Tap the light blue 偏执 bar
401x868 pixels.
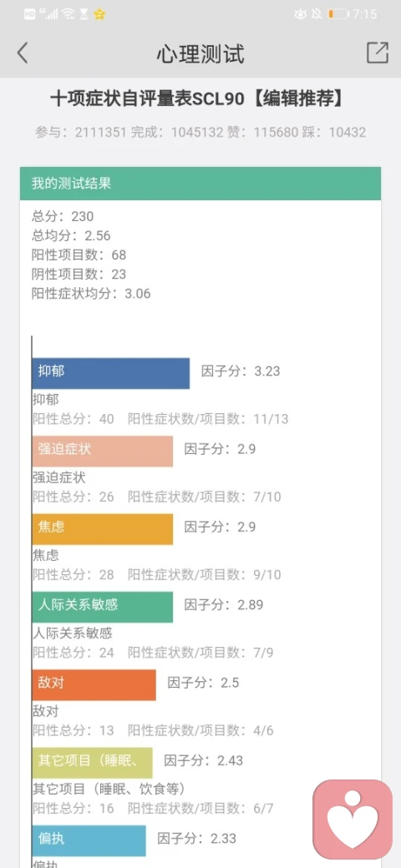pyautogui.click(x=89, y=841)
